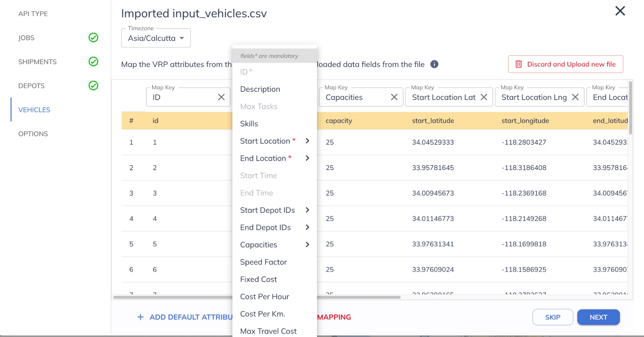Image resolution: width=644 pixels, height=337 pixels.
Task: Clear the ID map key
Action: coord(221,97)
